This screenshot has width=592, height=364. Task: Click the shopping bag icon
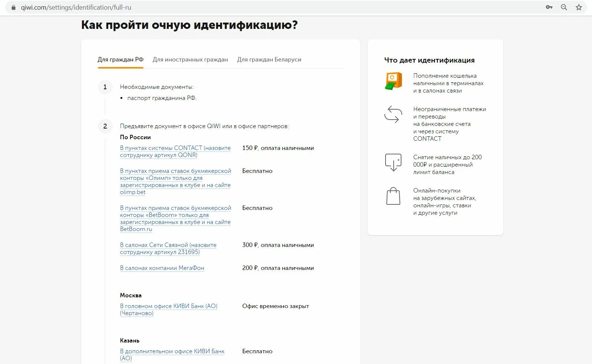(393, 196)
